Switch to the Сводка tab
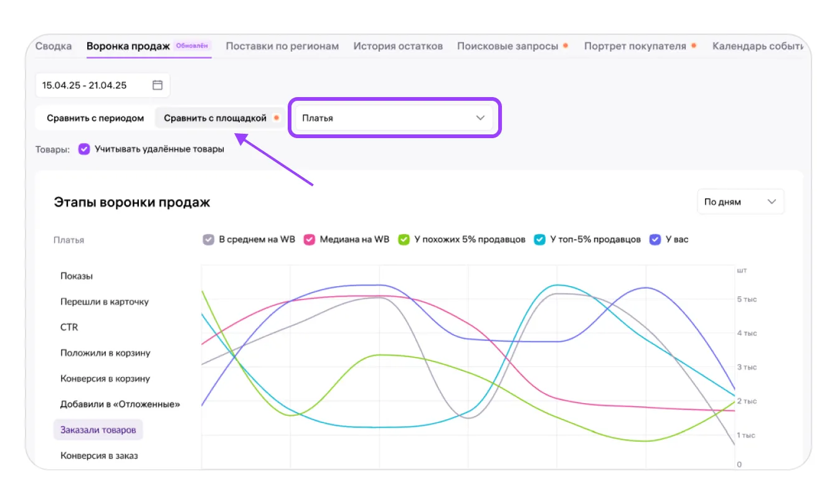This screenshot has width=837, height=504. tap(54, 46)
